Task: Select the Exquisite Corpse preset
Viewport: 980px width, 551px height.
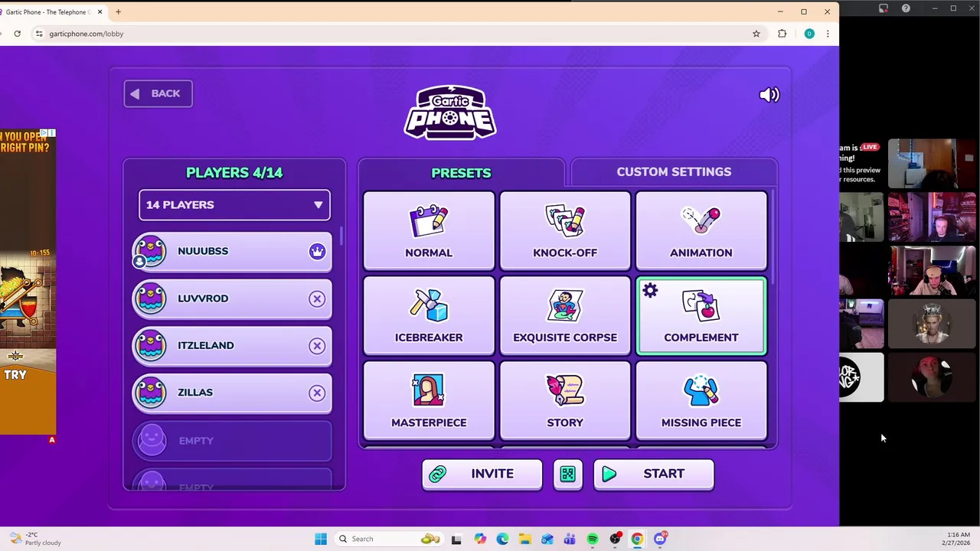Action: [x=565, y=315]
